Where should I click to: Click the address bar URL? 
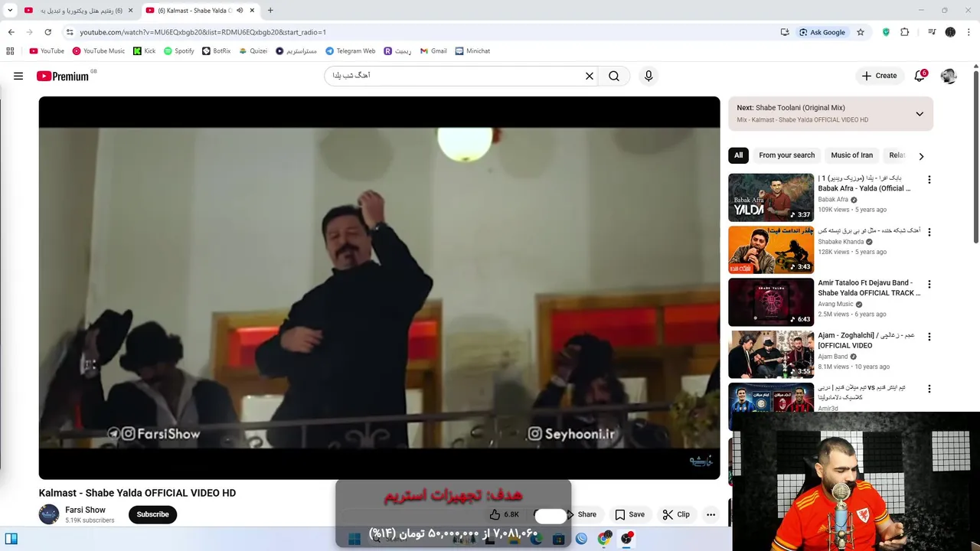pyautogui.click(x=203, y=32)
